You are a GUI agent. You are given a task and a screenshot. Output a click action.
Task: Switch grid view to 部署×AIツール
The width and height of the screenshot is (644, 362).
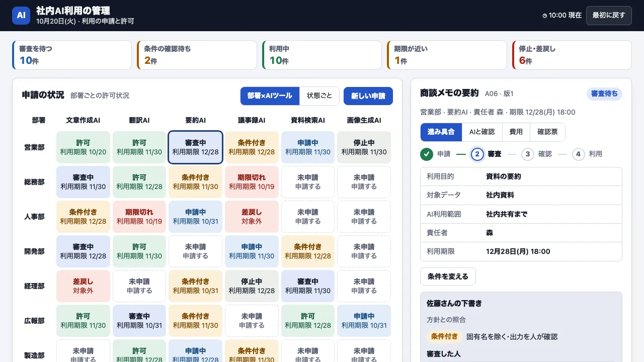point(270,96)
